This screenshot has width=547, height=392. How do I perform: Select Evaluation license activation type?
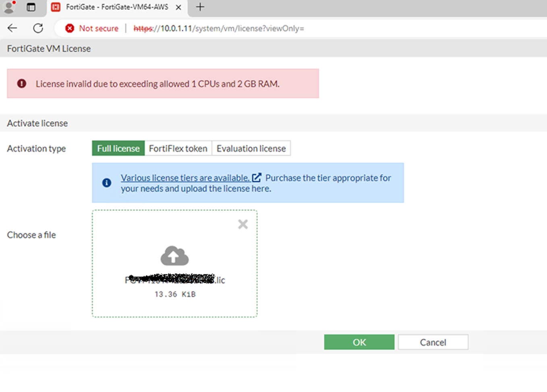point(251,148)
